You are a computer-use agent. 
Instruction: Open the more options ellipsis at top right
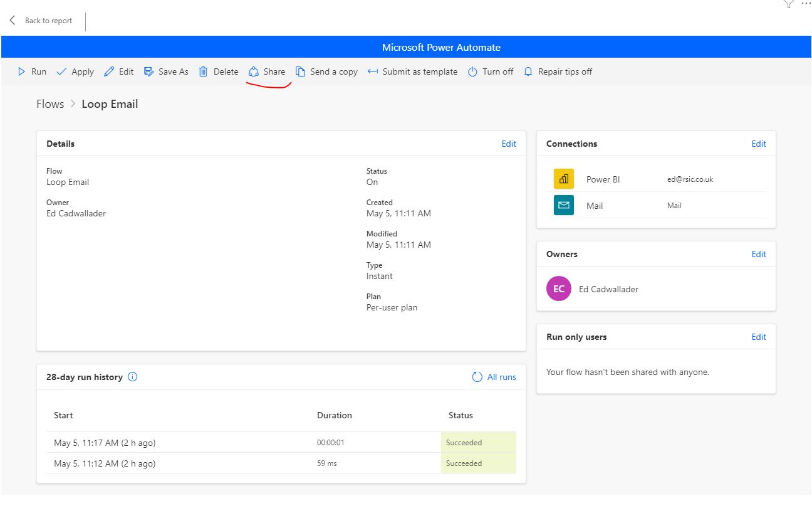point(805,4)
